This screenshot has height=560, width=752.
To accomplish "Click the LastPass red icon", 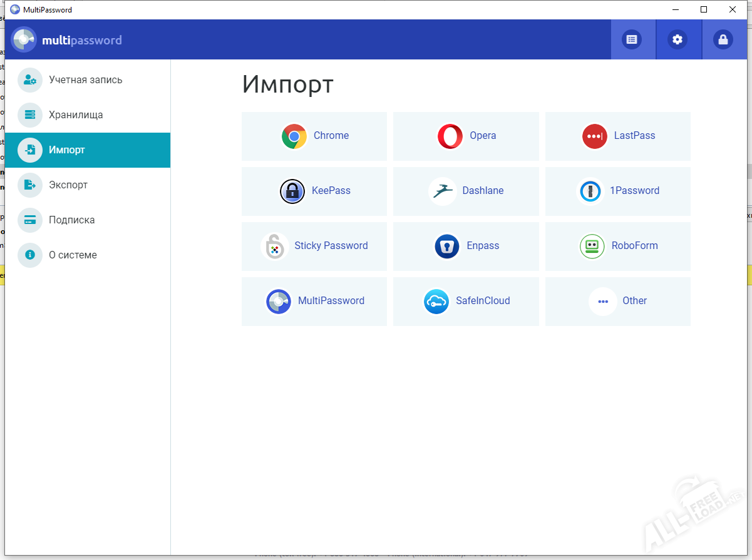I will [x=594, y=136].
